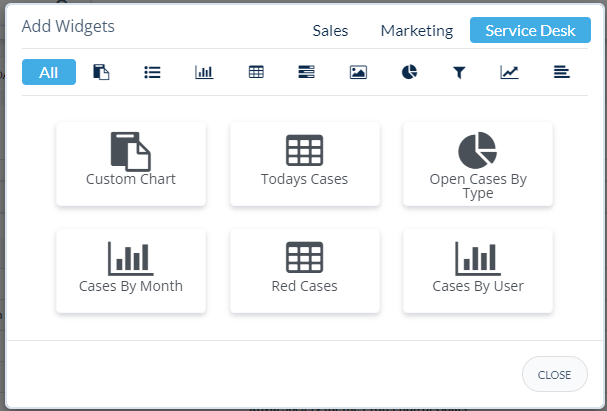Filter widgets by line chart icon

point(509,72)
